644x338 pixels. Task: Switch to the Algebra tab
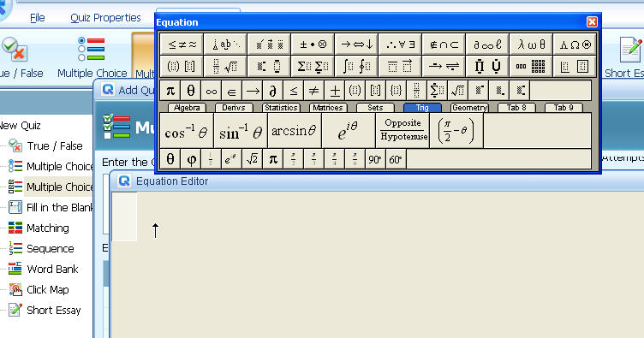coord(187,108)
